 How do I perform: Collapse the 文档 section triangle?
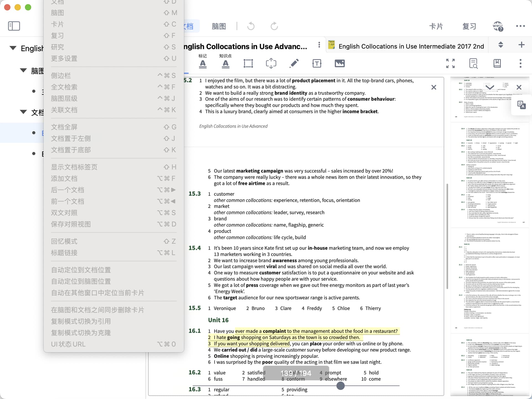pos(23,112)
